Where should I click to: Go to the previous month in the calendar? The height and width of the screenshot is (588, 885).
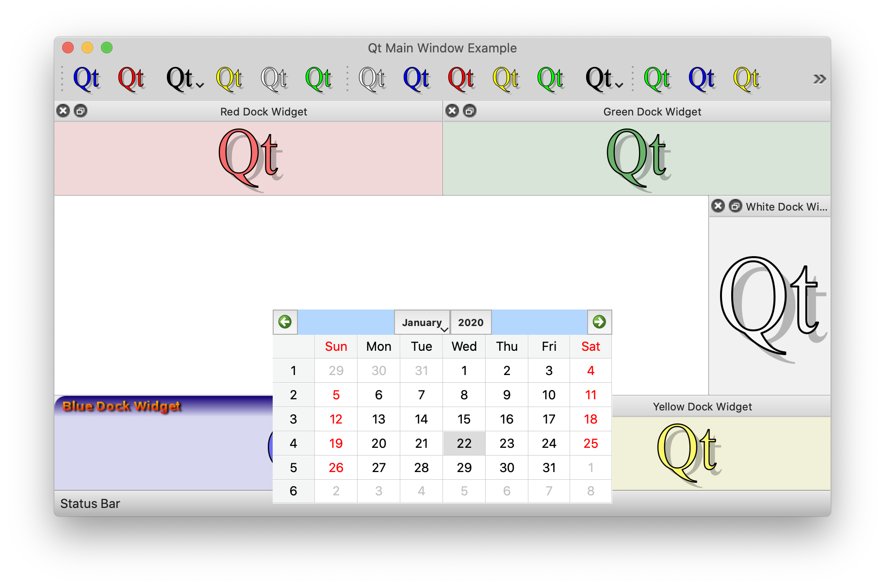pos(285,322)
